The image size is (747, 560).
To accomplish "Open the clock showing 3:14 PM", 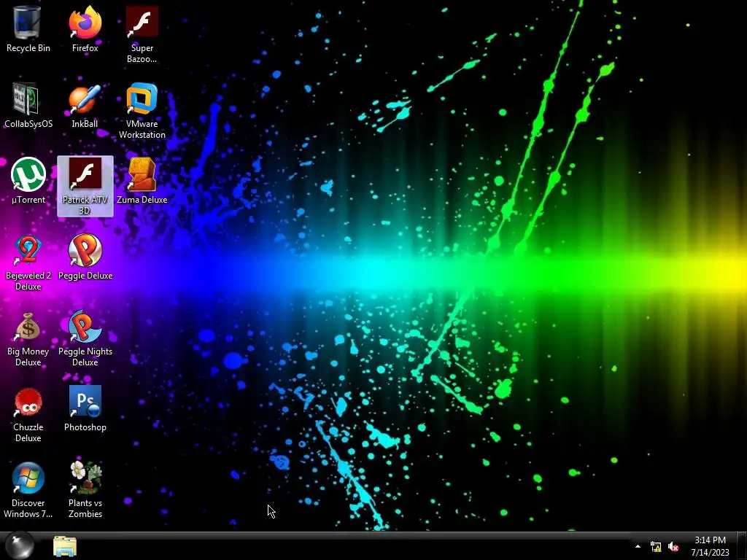I will (x=710, y=546).
